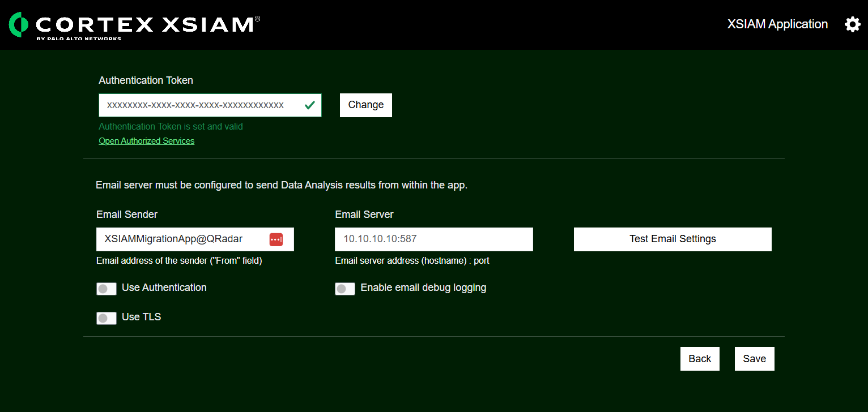868x412 pixels.
Task: Go Back to the previous page
Action: click(700, 359)
